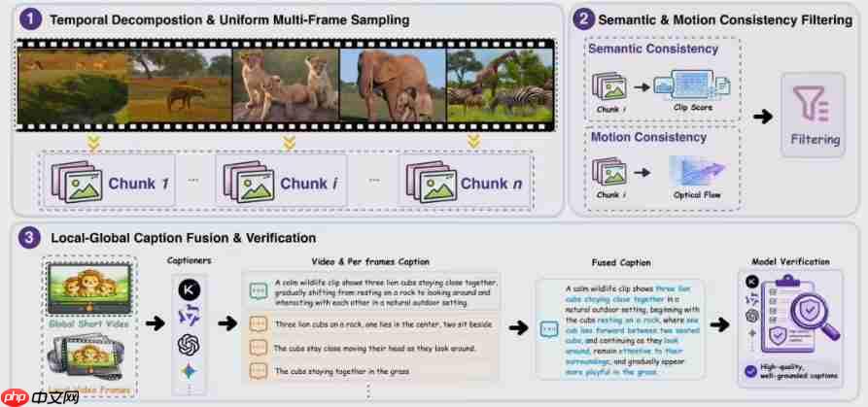Click caption 'The cubs staying together in the grass'

341,372
